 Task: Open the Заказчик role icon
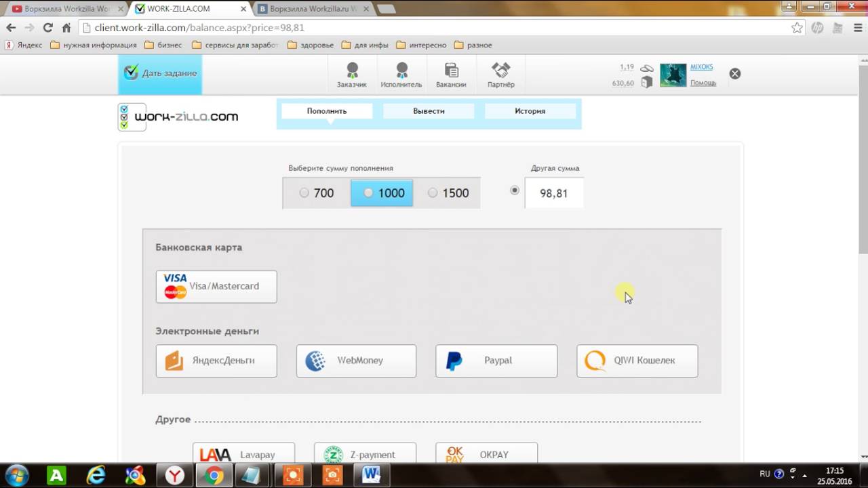click(x=351, y=75)
